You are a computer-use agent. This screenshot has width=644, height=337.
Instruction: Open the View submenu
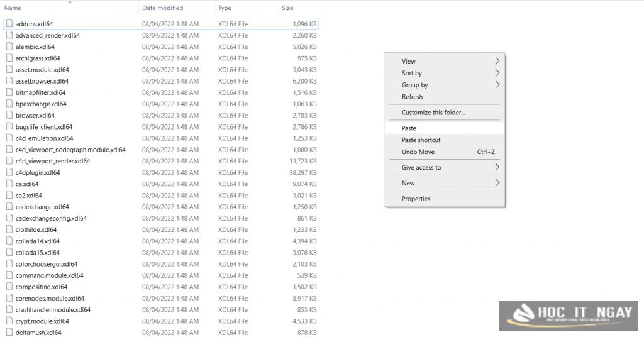445,61
